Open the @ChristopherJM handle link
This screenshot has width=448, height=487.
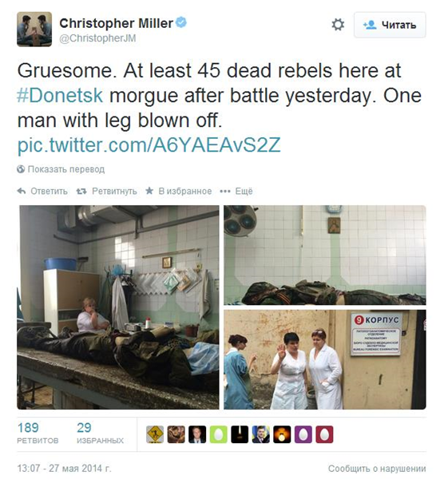[97, 38]
